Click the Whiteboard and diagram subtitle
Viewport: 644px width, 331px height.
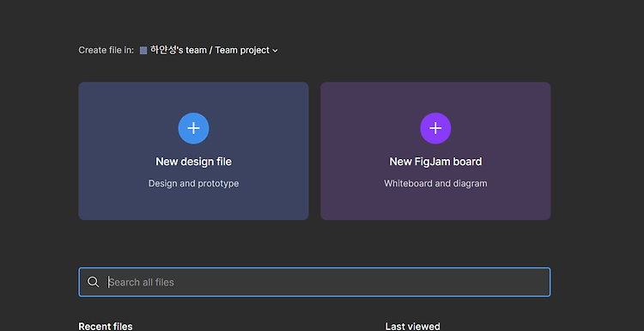pyautogui.click(x=435, y=183)
